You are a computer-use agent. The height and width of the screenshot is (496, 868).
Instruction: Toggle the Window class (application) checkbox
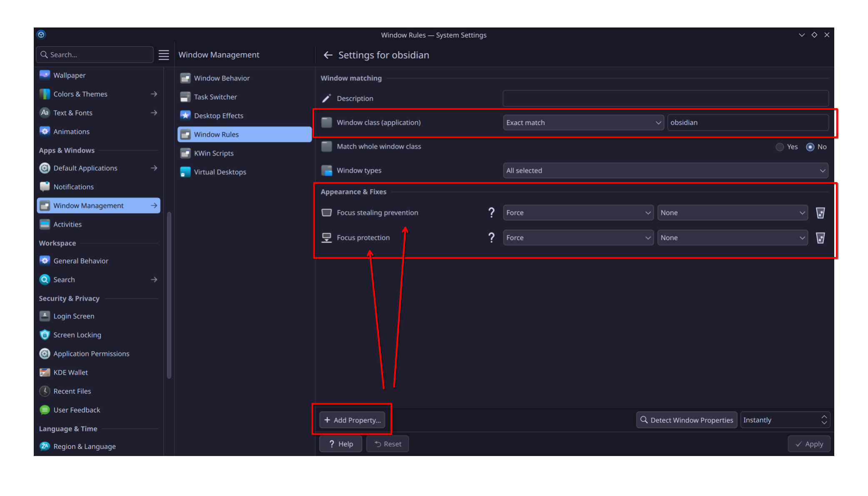pyautogui.click(x=327, y=122)
